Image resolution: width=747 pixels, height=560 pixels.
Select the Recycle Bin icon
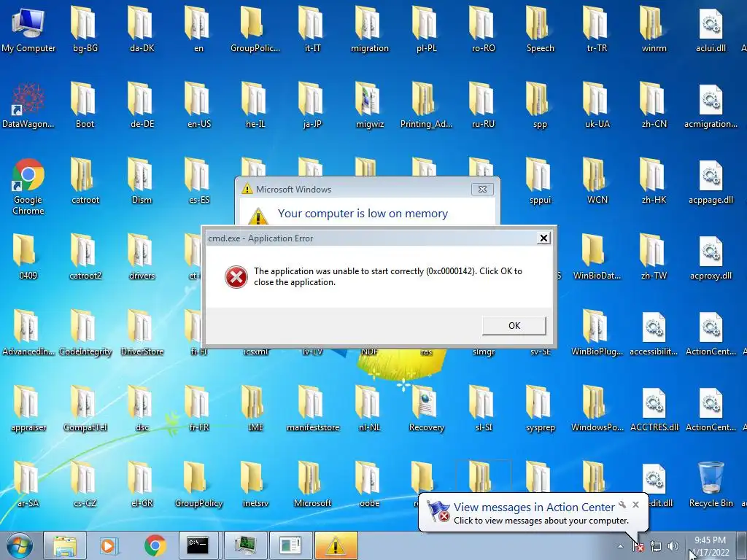711,484
